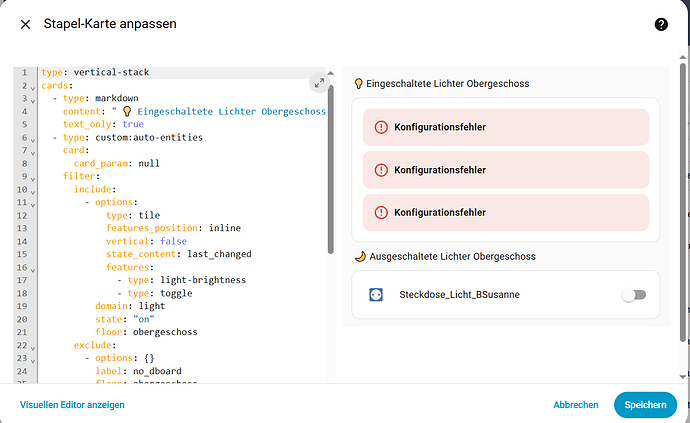Click the Abbrechen button
690x423 pixels.
[x=576, y=405]
